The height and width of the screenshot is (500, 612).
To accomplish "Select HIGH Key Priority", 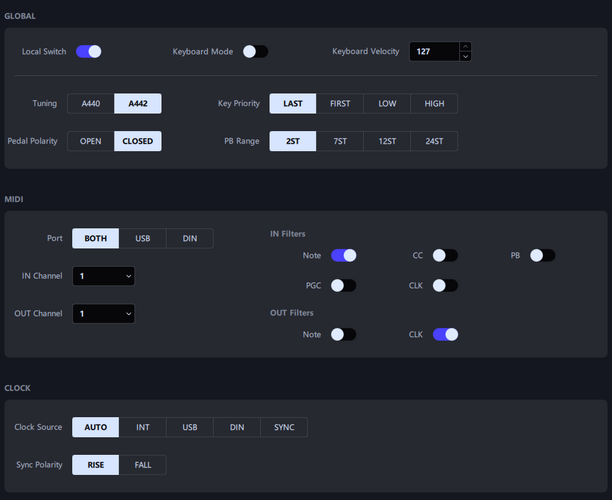I will pos(434,103).
